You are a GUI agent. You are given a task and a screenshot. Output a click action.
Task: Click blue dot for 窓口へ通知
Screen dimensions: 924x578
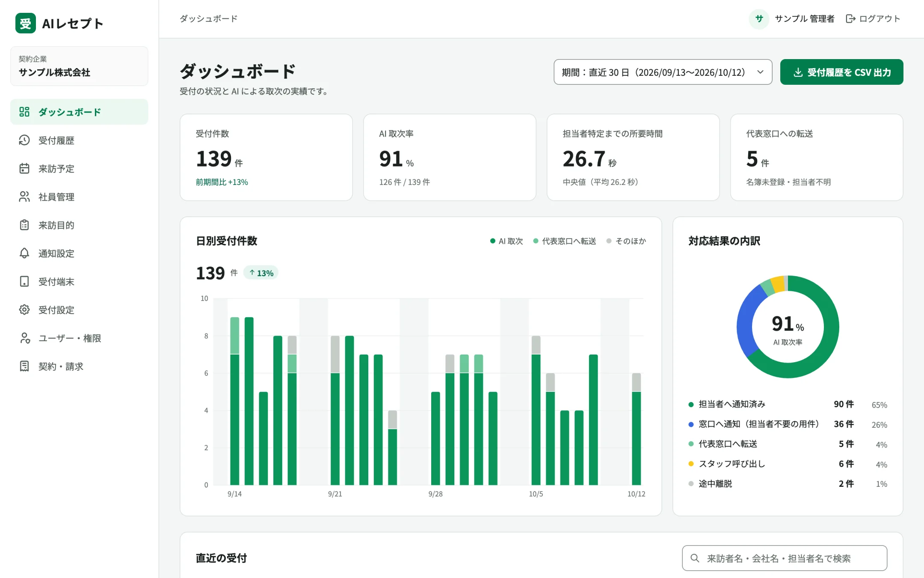[691, 424]
